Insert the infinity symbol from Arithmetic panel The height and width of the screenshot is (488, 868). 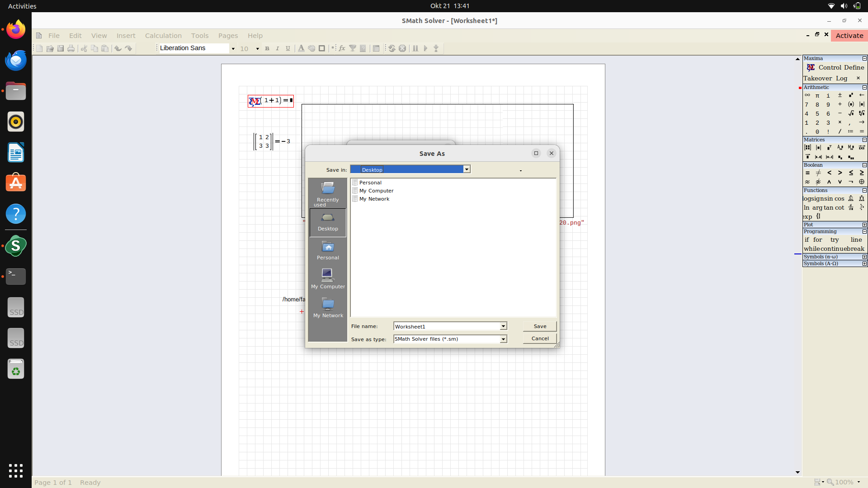tap(807, 95)
